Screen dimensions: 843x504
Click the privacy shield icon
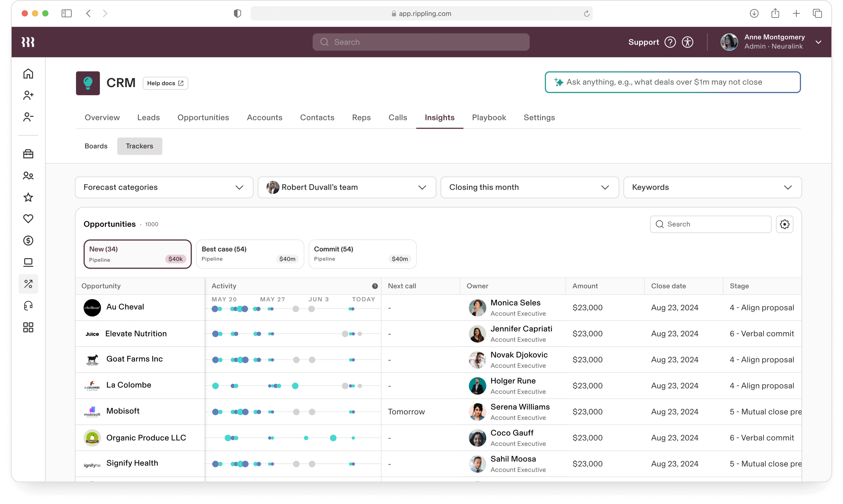click(237, 13)
